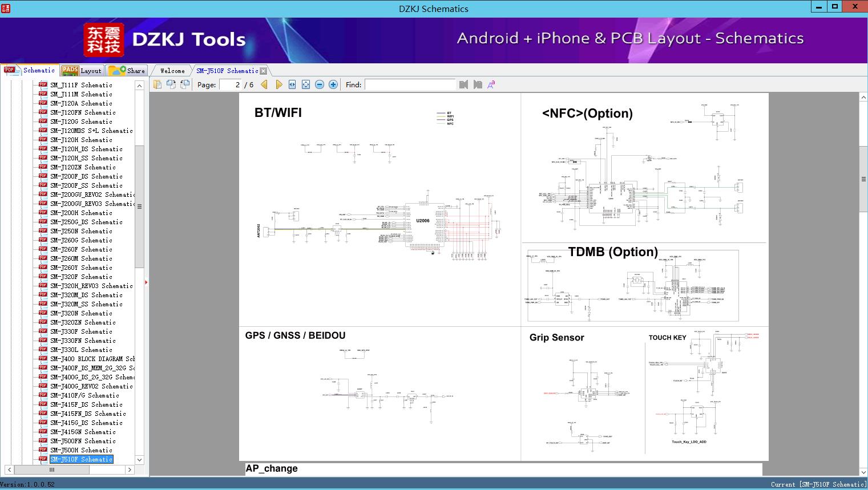This screenshot has height=490, width=868.
Task: Click tree scroll up arrow
Action: pyautogui.click(x=139, y=86)
